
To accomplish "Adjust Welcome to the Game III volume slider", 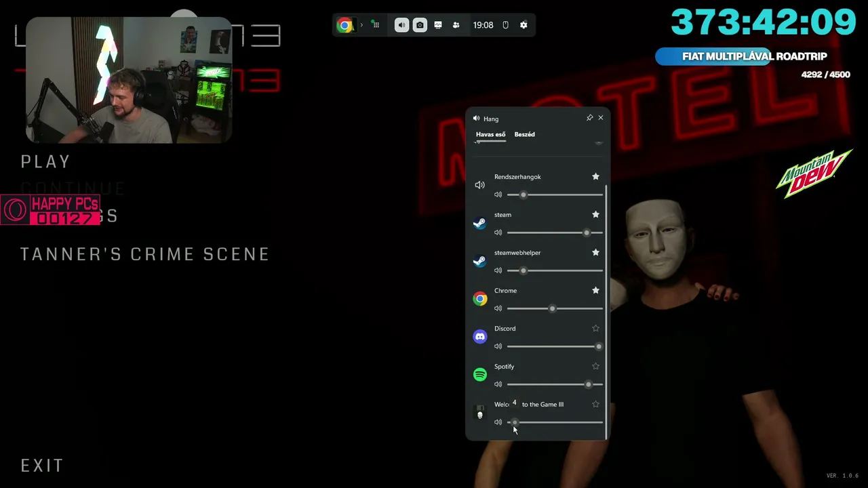I will pyautogui.click(x=555, y=422).
